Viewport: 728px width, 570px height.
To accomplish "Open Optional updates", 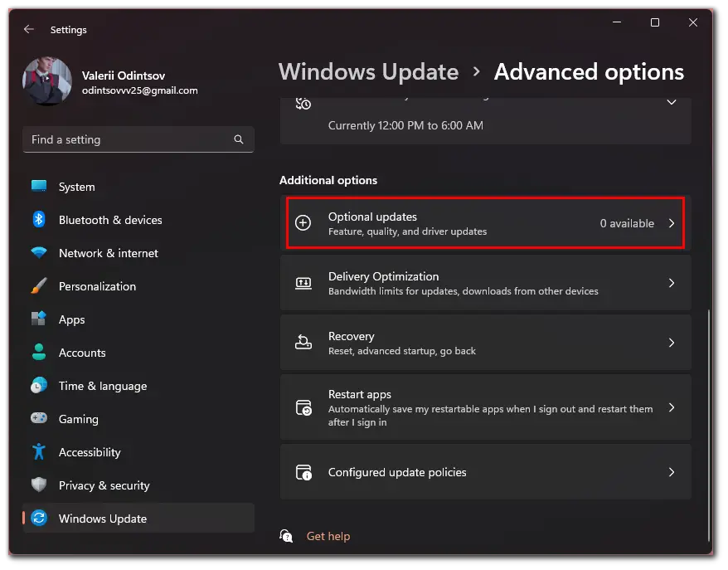I will coord(485,223).
